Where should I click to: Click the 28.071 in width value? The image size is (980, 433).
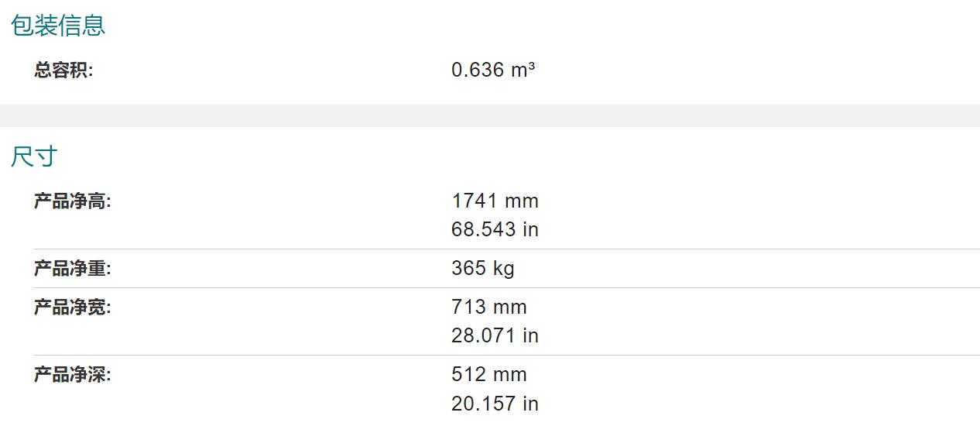click(495, 336)
